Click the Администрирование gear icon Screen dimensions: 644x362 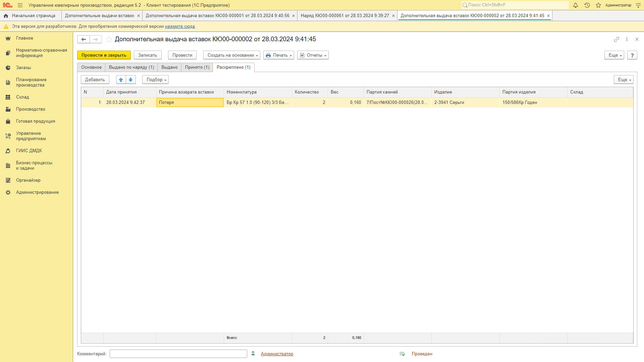tap(8, 192)
